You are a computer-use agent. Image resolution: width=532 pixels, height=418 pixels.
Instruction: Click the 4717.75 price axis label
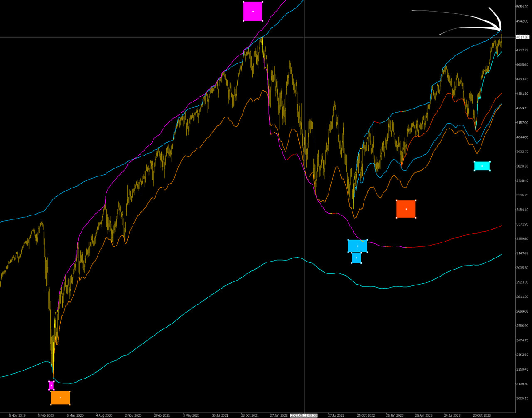coord(523,50)
